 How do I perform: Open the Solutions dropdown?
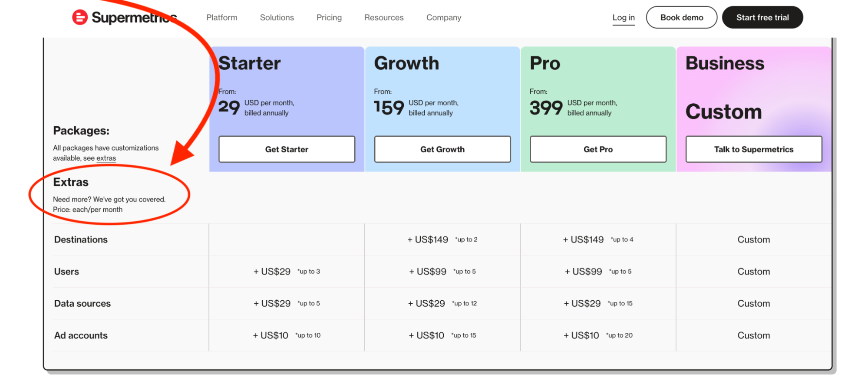click(x=277, y=17)
